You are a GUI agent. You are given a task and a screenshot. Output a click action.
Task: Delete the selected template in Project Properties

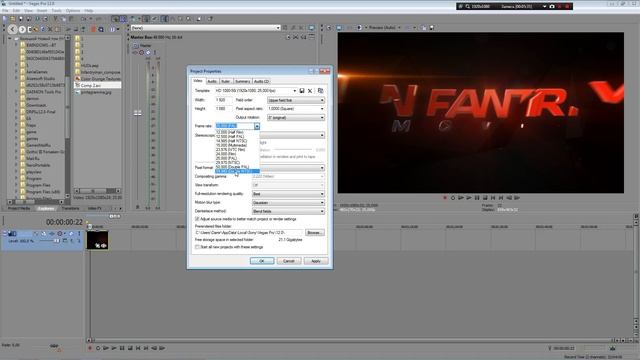pos(310,91)
